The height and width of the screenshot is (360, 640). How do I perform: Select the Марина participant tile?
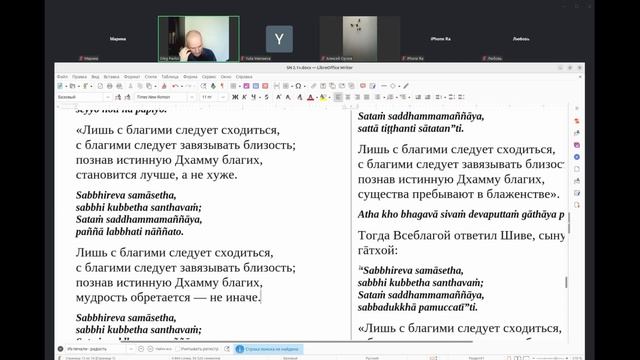118,39
